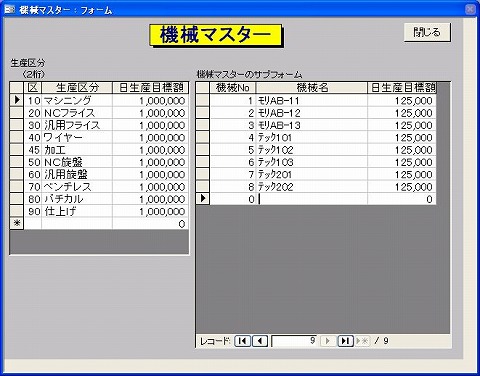The image size is (480, 376).
Task: Click the テック103 machine name cell
Action: tap(312, 162)
